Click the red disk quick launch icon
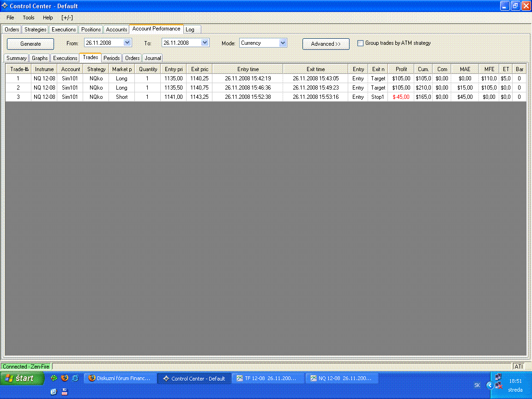 65,392
